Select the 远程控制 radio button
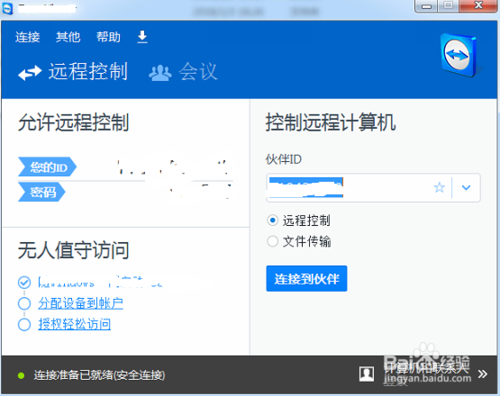The height and width of the screenshot is (396, 500). point(272,220)
